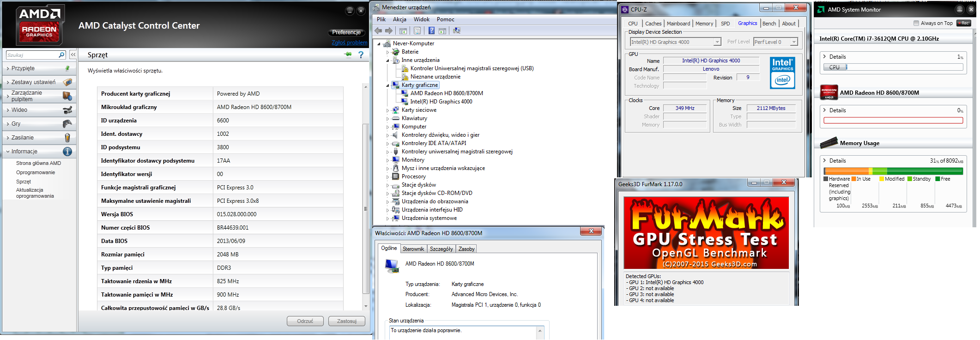Toggle the console tree icon in Menedżer urządzeń toolbar
980x340 pixels.
tap(403, 30)
